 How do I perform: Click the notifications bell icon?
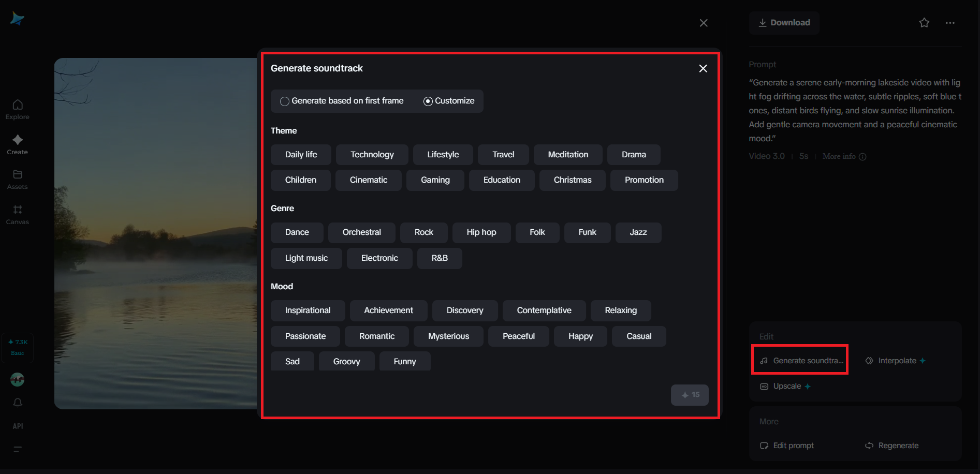click(x=18, y=403)
